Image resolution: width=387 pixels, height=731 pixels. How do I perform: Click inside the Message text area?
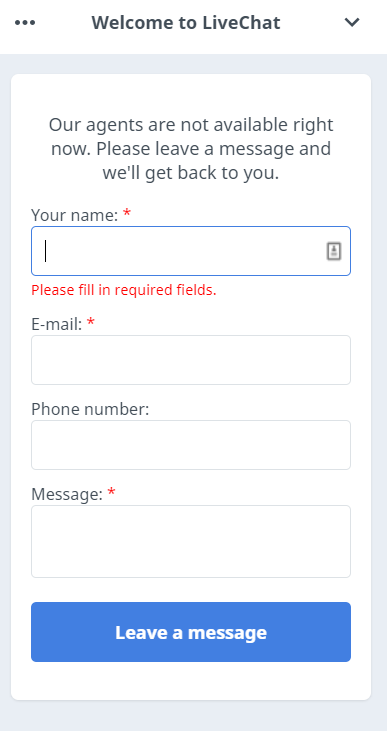pos(191,542)
